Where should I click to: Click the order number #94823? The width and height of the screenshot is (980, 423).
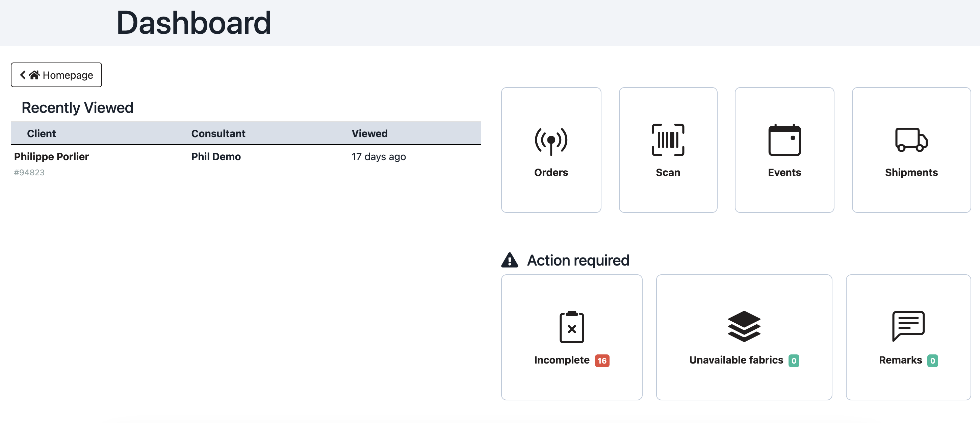pos(29,172)
